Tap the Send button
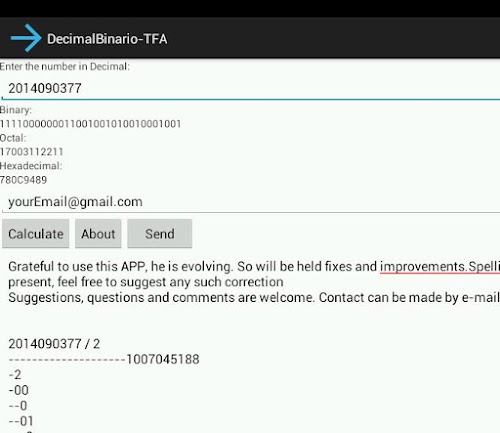 [x=160, y=234]
